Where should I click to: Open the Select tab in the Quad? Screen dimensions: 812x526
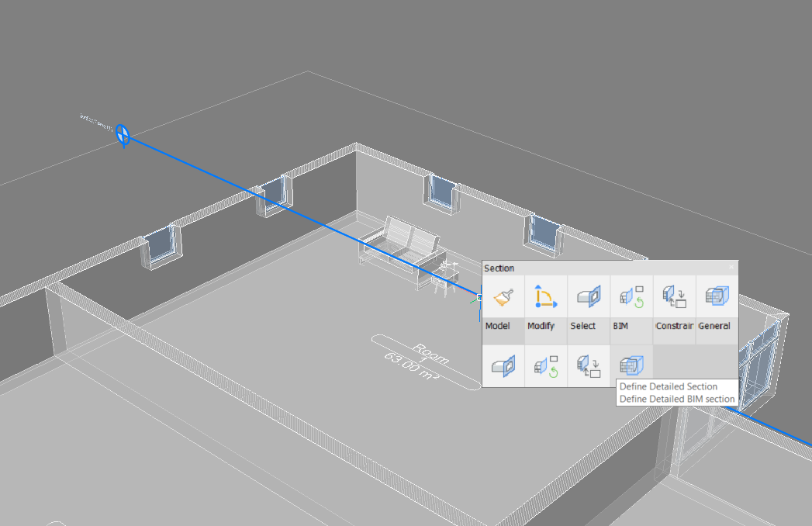tap(583, 327)
